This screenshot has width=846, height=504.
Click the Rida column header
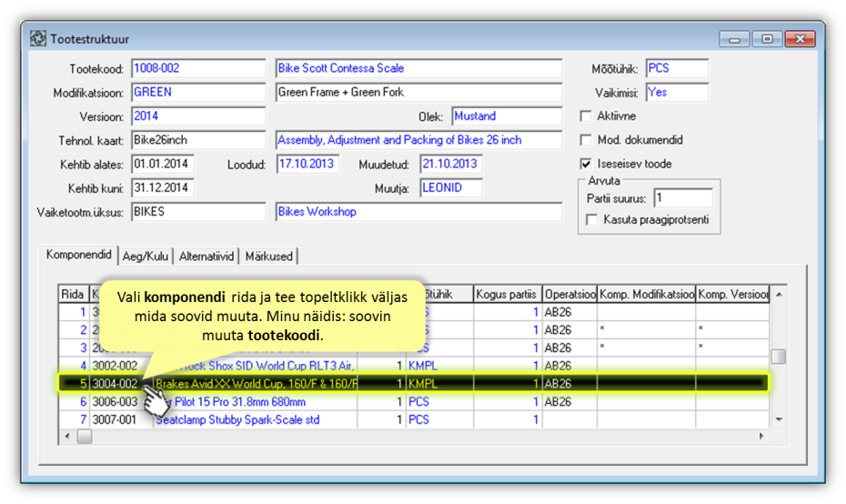pyautogui.click(x=74, y=294)
